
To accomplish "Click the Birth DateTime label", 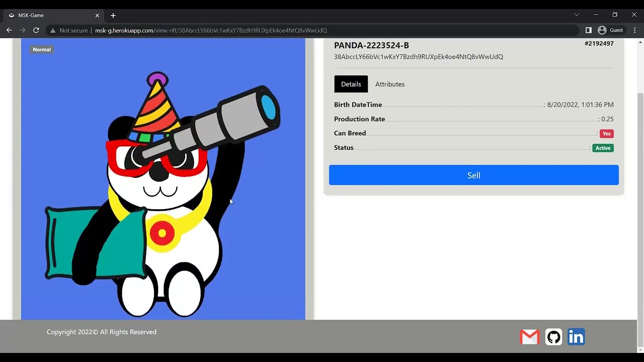I will pyautogui.click(x=358, y=105).
